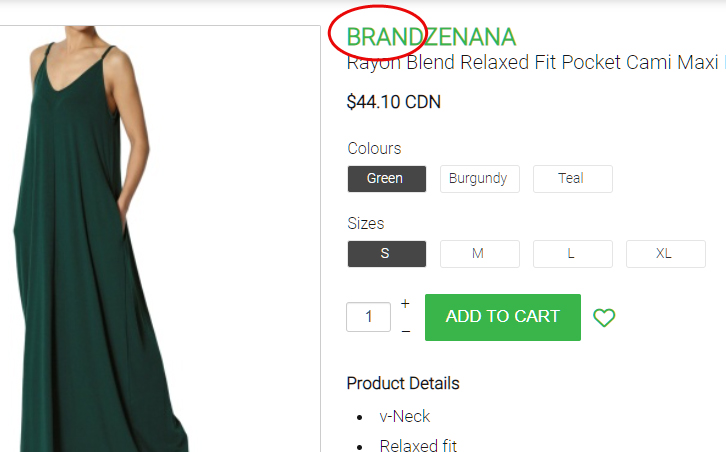Click the Colours section label
Image resolution: width=726 pixels, height=452 pixels.
tap(374, 149)
